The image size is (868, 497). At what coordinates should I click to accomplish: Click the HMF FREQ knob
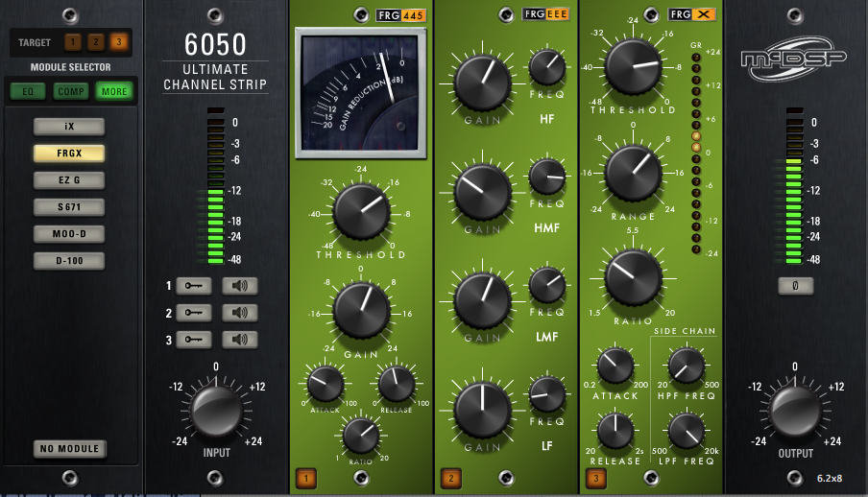coord(547,177)
